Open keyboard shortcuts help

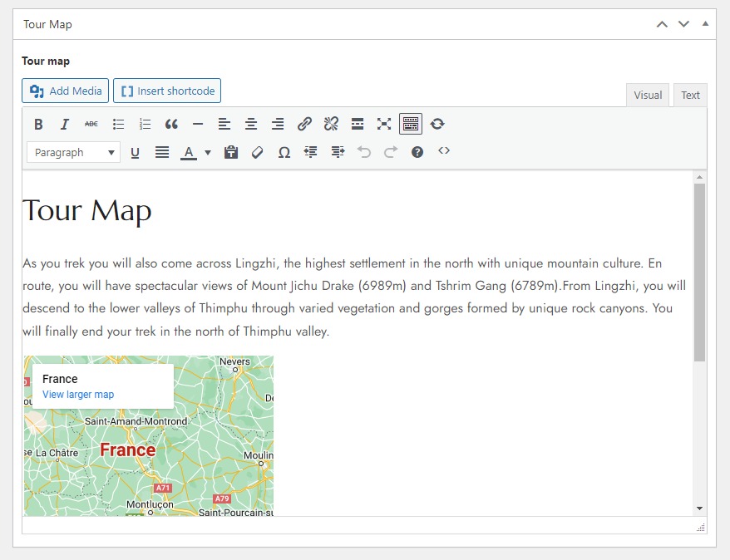click(417, 153)
